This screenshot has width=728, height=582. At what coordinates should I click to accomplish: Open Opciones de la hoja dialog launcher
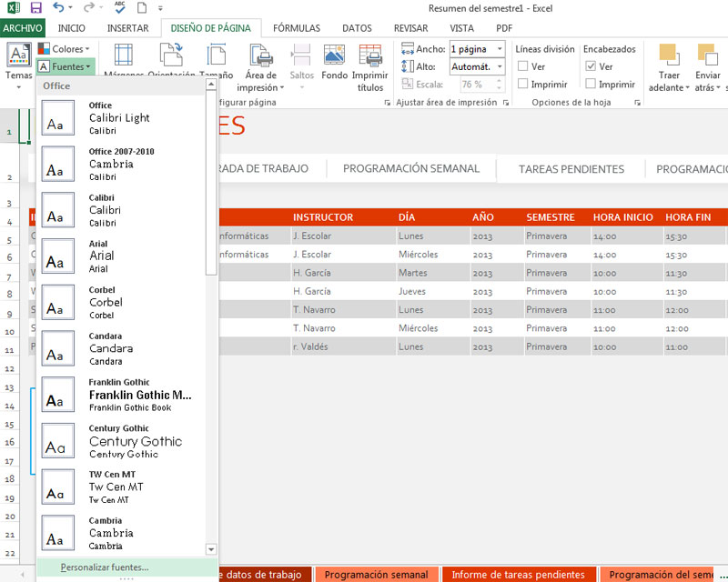[x=638, y=103]
